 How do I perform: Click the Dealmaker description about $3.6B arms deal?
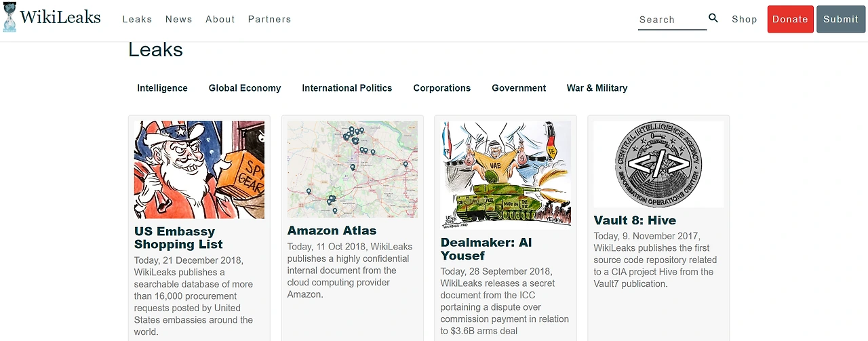click(x=505, y=302)
